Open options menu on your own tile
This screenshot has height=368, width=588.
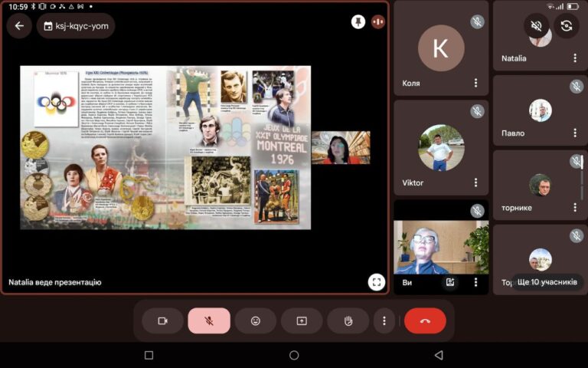[x=476, y=282]
